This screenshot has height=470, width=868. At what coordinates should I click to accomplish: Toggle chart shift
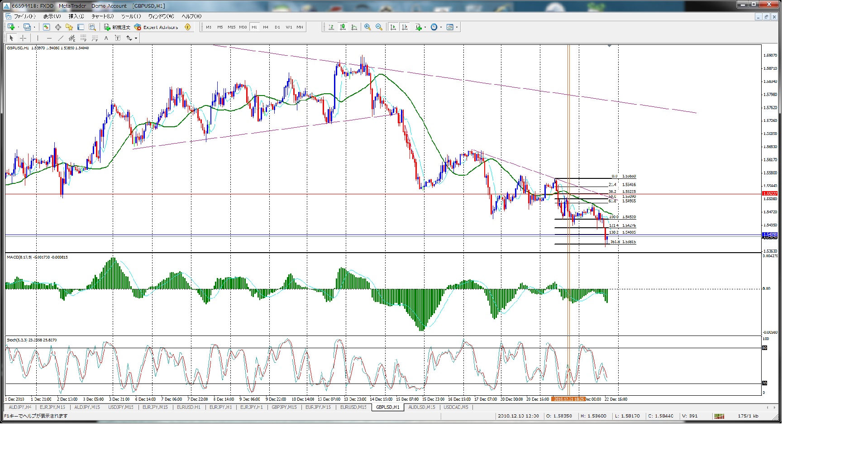click(405, 27)
